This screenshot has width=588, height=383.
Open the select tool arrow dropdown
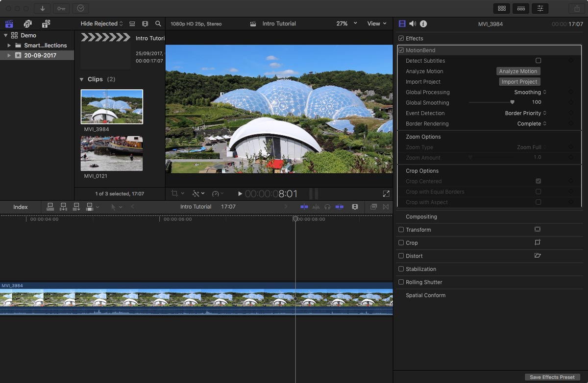(116, 207)
